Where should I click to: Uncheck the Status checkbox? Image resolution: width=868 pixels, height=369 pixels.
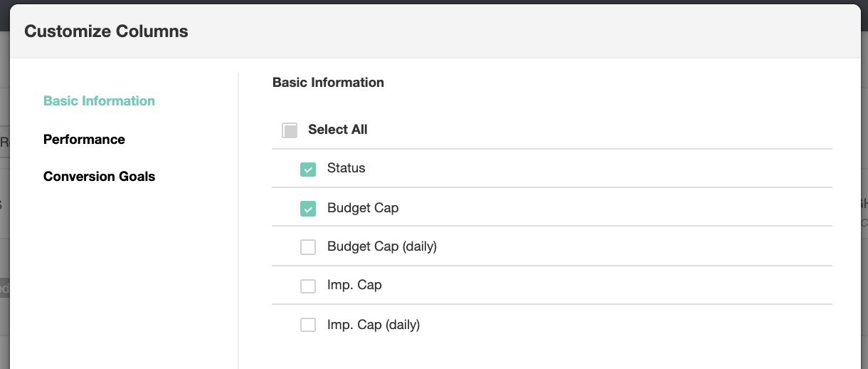pos(308,170)
